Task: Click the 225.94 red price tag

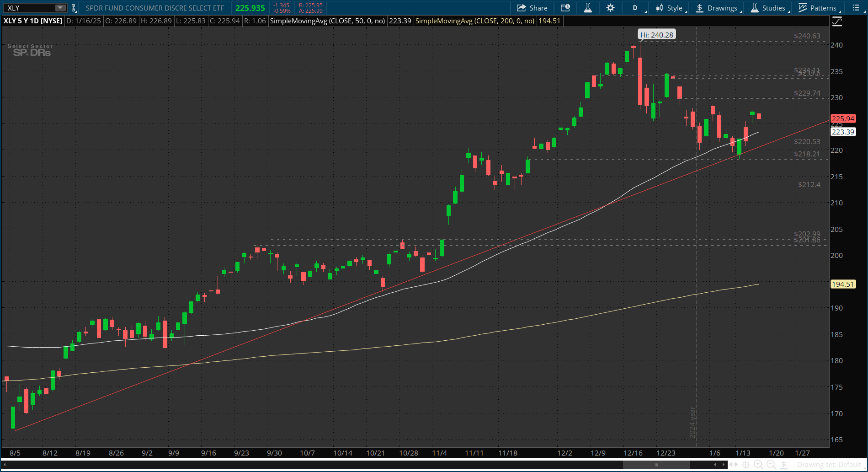Action: tap(843, 118)
